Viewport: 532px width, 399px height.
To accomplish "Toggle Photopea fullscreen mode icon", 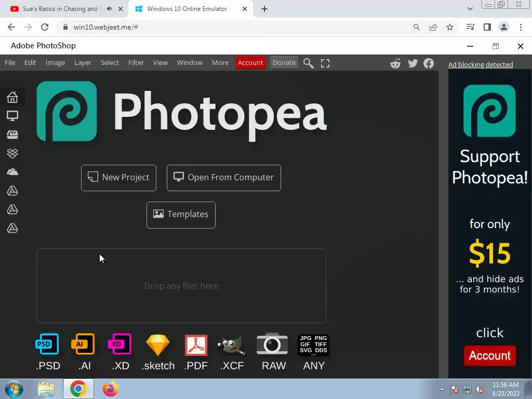I will coord(325,63).
